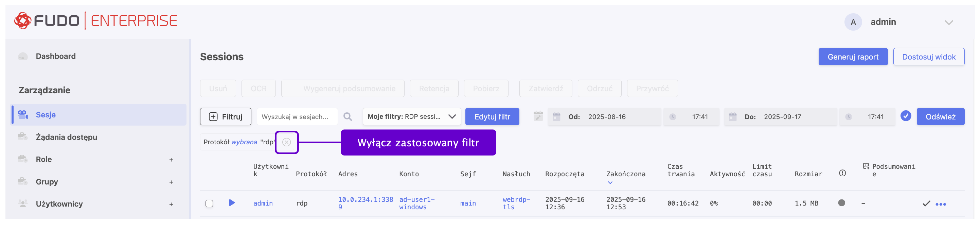The width and height of the screenshot is (980, 227).
Task: Select the admin session row checkbox
Action: [x=209, y=204]
